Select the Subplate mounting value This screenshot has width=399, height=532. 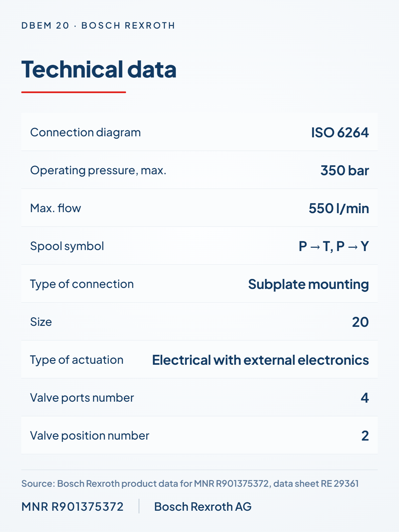(x=308, y=284)
